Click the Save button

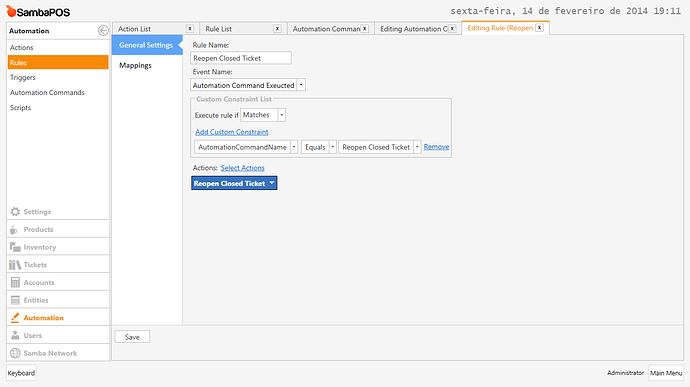point(132,337)
